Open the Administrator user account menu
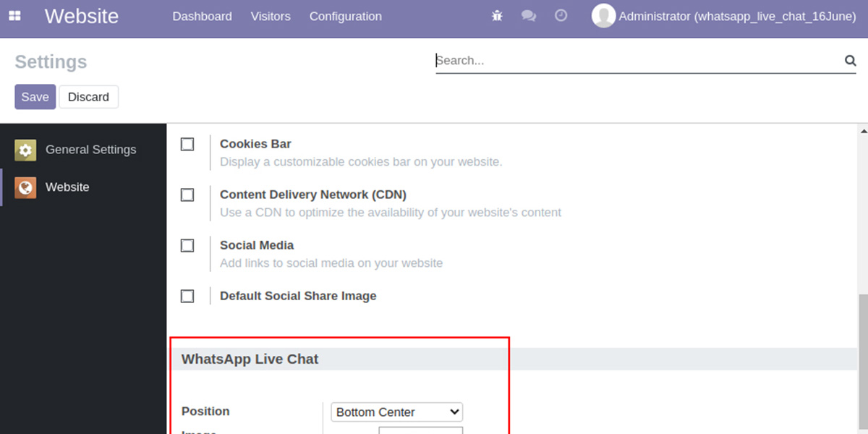The height and width of the screenshot is (434, 868). click(737, 16)
